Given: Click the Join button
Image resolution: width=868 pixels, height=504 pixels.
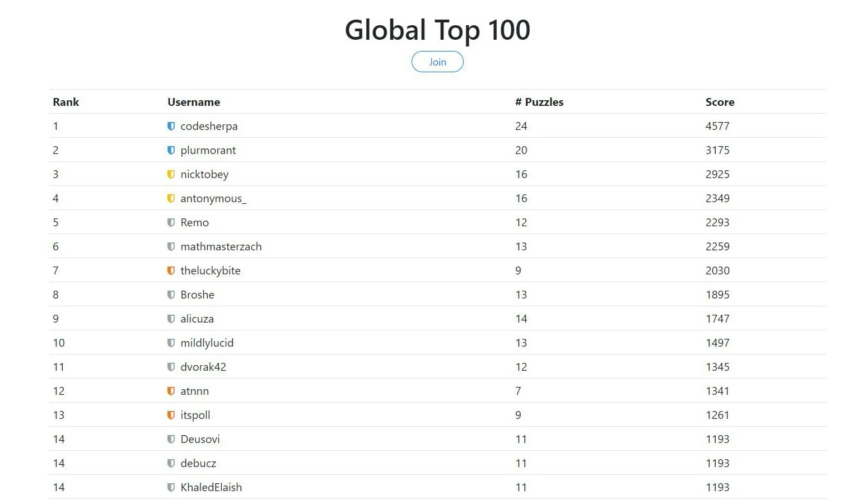Looking at the screenshot, I should coord(437,62).
